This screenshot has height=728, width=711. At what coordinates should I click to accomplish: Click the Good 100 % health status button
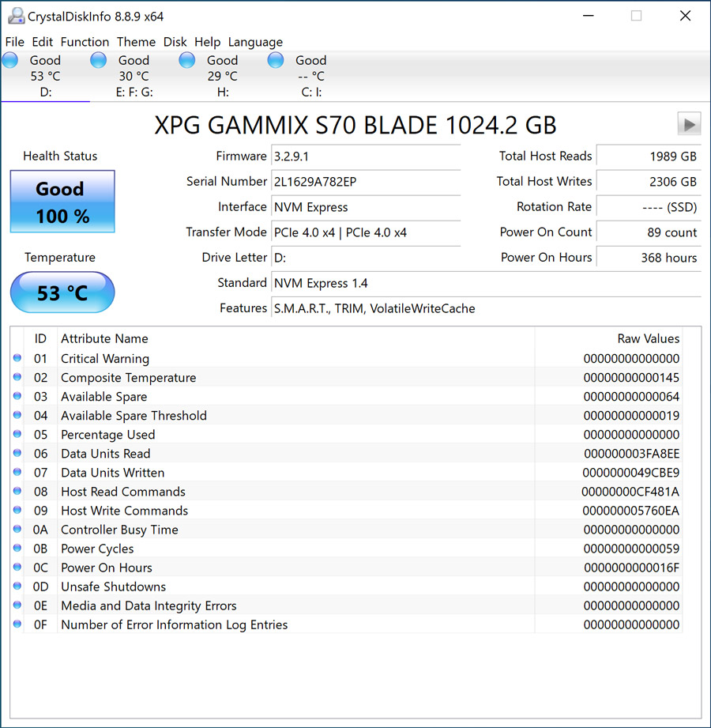(x=62, y=202)
